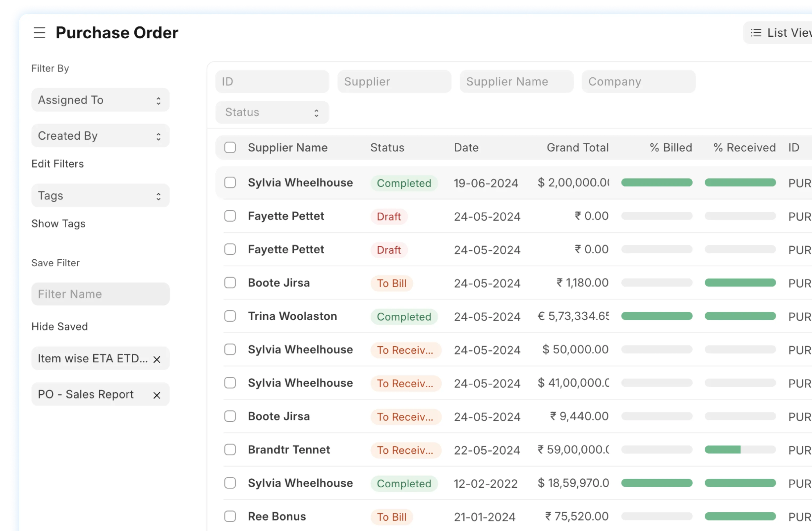The height and width of the screenshot is (531, 812).
Task: Remove the 'Item wise ETA ETD' saved filter
Action: [x=157, y=359]
